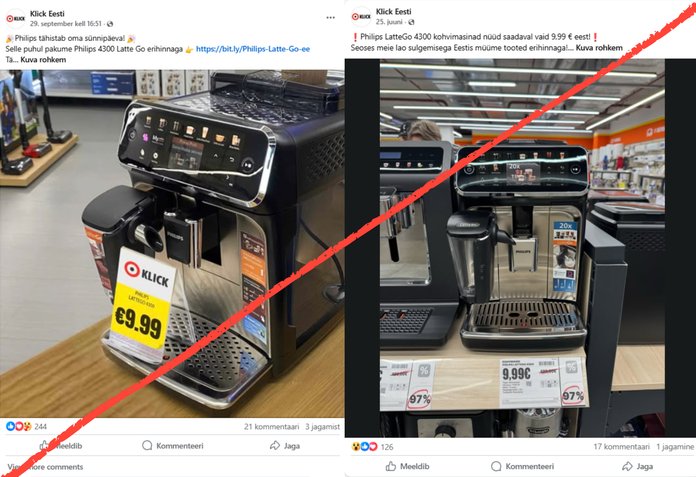This screenshot has height=477, width=696.
Task: Open left coffee machine photo with €9.99 tag
Action: click(172, 244)
